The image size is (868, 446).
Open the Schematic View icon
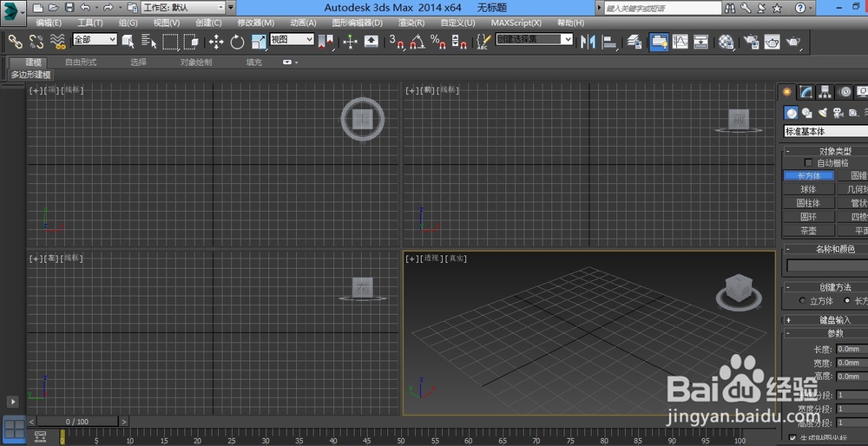pyautogui.click(x=700, y=42)
